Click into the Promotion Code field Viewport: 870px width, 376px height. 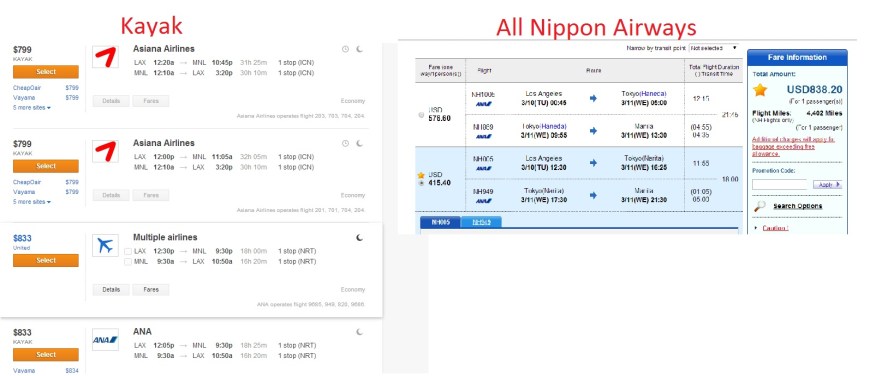tap(781, 185)
